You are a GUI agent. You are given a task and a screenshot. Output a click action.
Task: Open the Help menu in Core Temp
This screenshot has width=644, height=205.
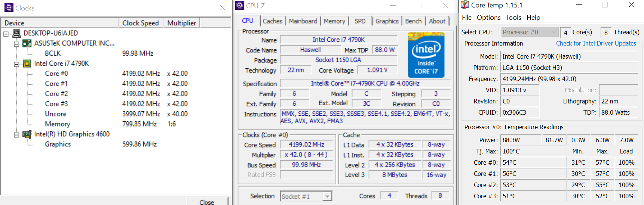coord(533,18)
